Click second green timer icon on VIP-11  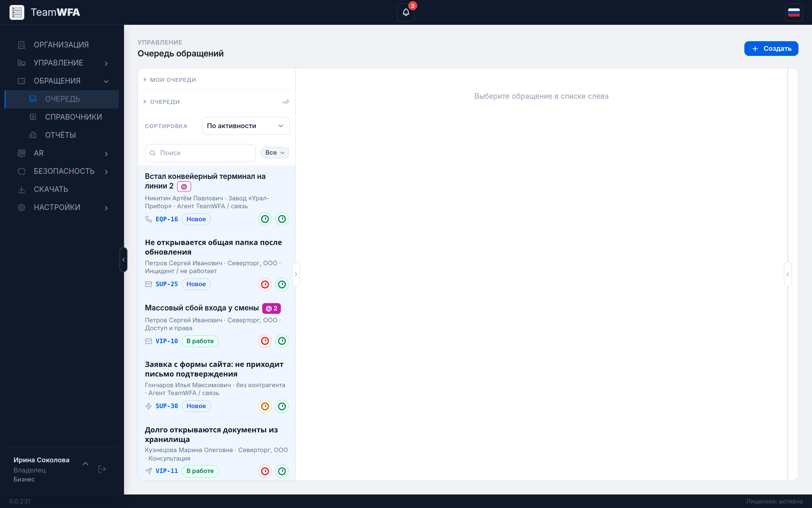282,471
